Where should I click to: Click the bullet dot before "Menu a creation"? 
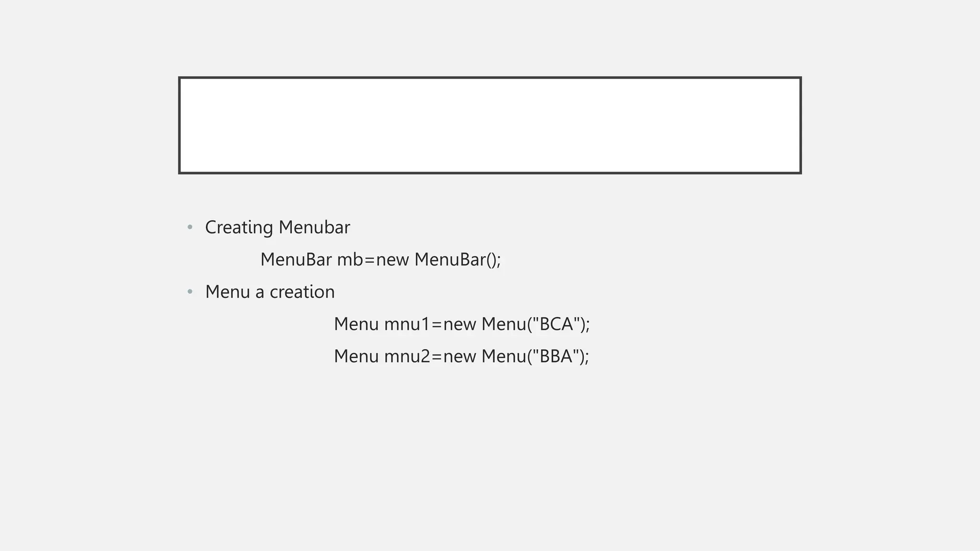pos(190,292)
